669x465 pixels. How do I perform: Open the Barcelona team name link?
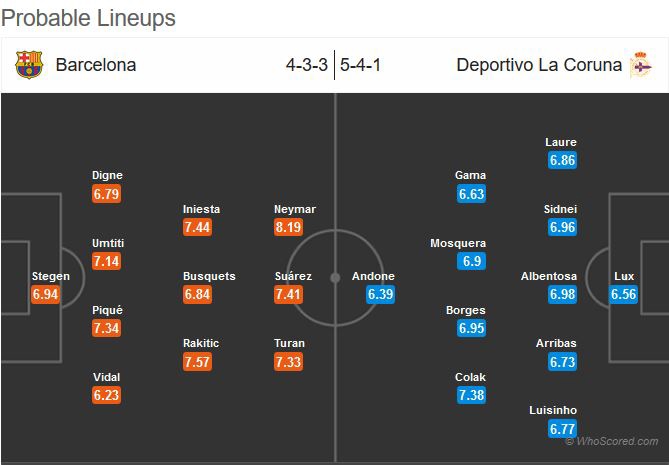pos(96,66)
